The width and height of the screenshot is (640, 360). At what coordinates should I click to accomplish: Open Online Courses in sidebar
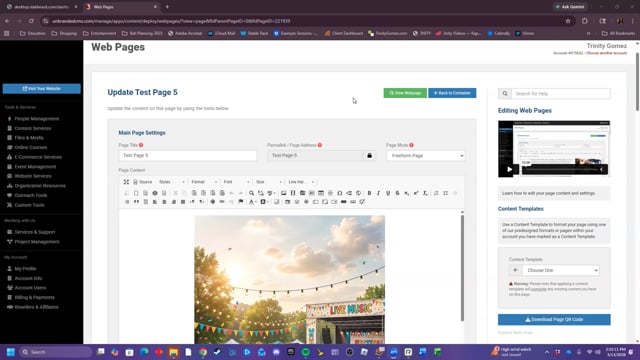click(x=31, y=147)
